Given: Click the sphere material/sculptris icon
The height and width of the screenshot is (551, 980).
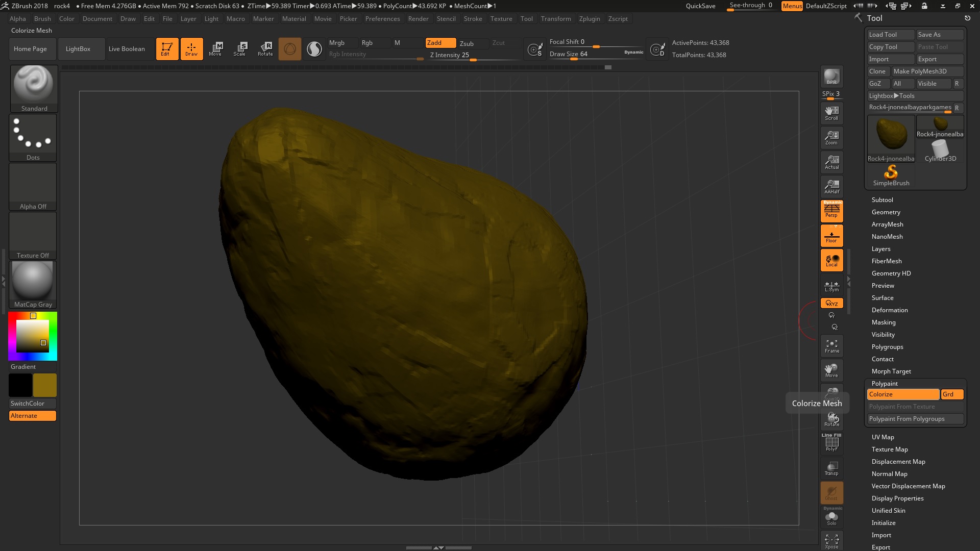Looking at the screenshot, I should 314,49.
